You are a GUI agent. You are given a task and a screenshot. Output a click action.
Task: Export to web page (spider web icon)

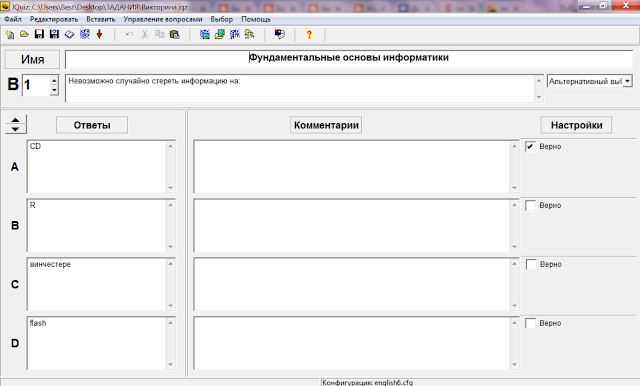(x=84, y=35)
